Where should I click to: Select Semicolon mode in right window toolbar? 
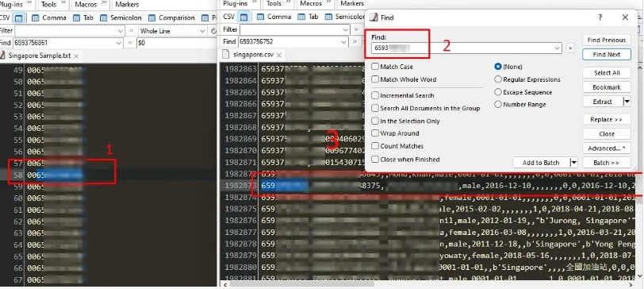coord(344,17)
